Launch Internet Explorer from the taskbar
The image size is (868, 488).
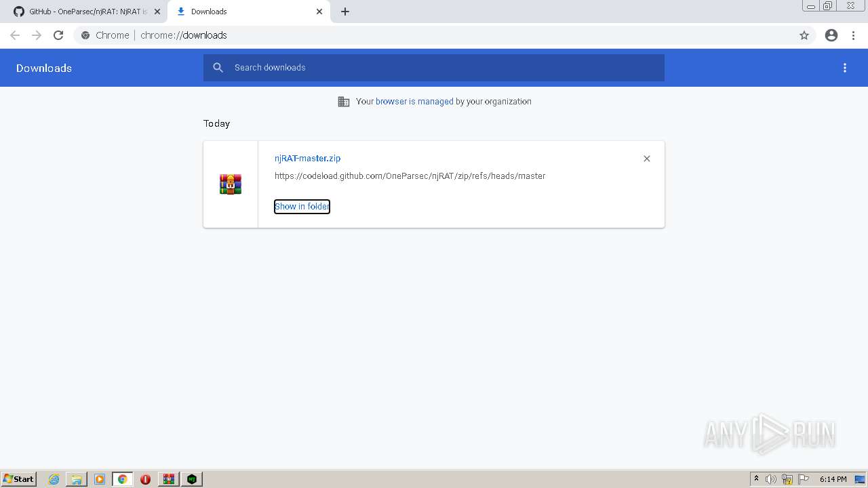tap(54, 479)
